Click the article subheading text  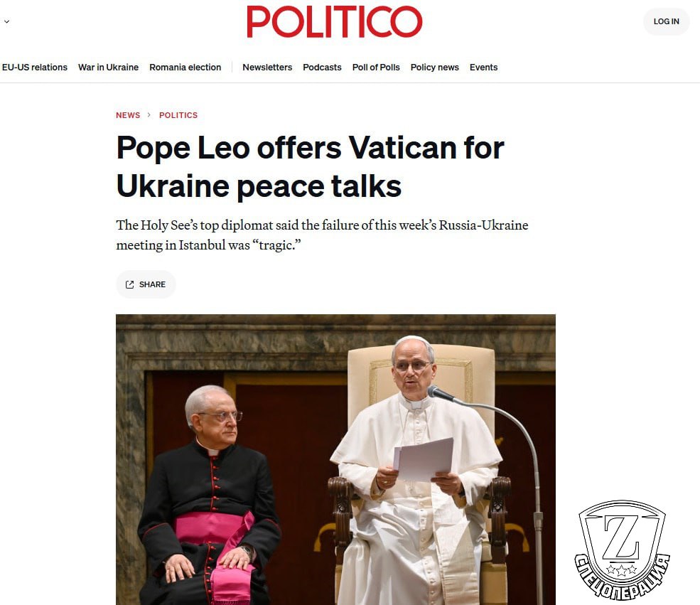coord(322,235)
